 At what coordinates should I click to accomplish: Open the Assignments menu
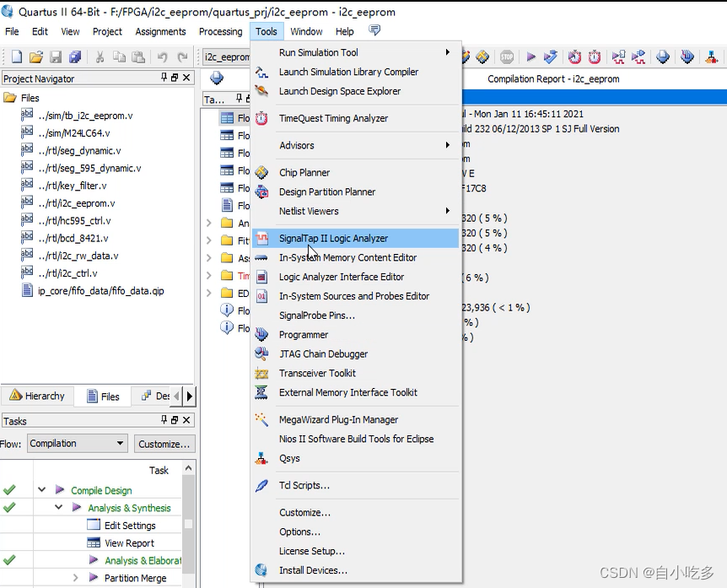160,31
